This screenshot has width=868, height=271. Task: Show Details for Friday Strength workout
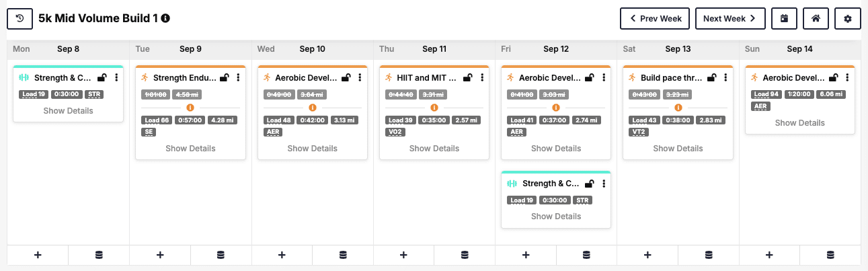(556, 217)
